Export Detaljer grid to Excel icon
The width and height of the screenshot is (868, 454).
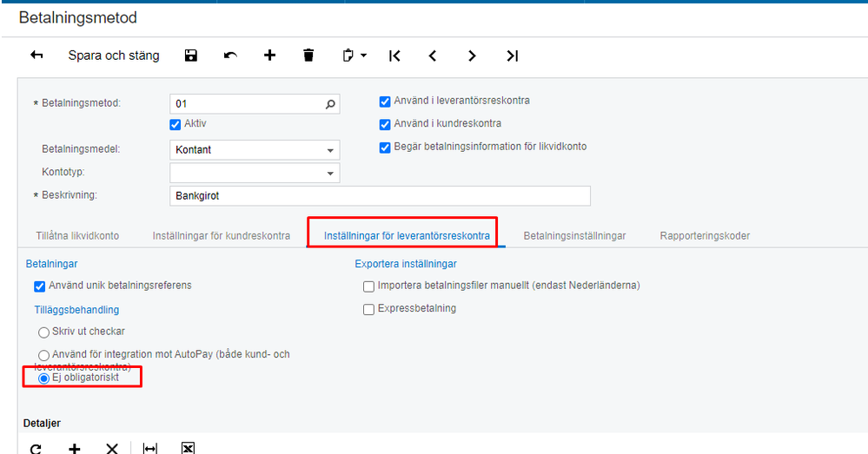click(188, 449)
